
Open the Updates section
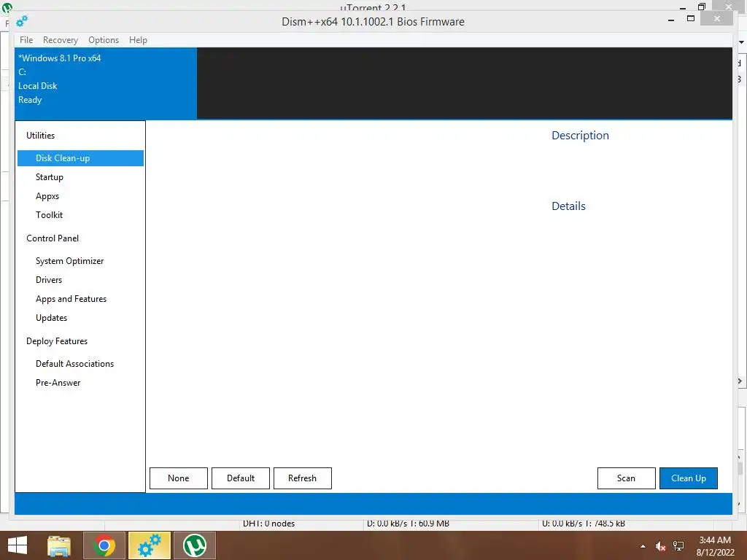pyautogui.click(x=52, y=318)
